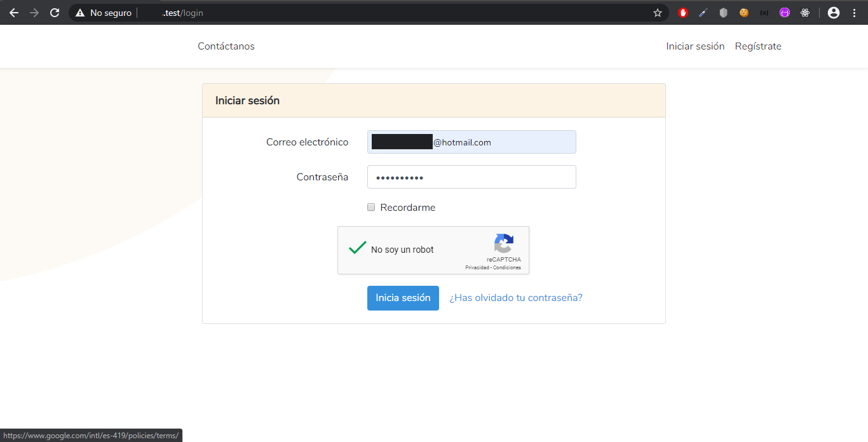Screen dimensions: 868x442
Task: Open the cookie editor extension
Action: click(743, 13)
